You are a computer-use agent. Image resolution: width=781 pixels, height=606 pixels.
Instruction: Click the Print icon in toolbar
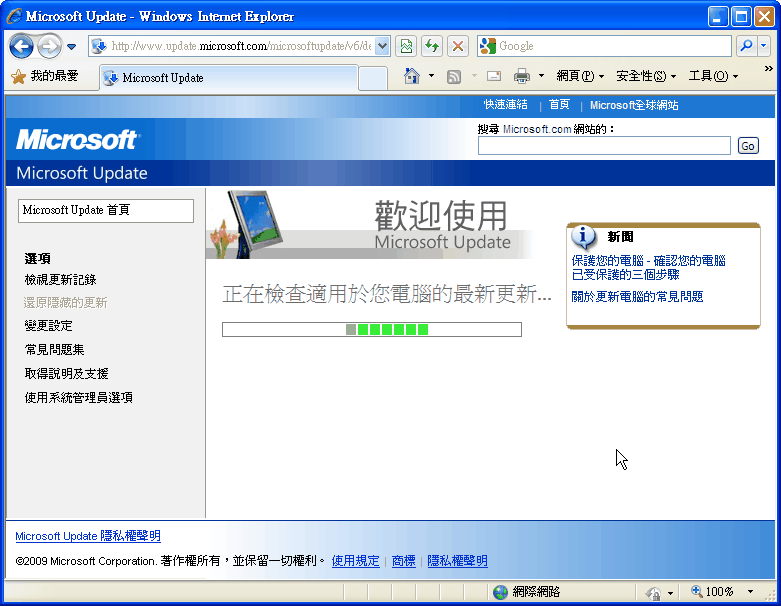coord(521,76)
